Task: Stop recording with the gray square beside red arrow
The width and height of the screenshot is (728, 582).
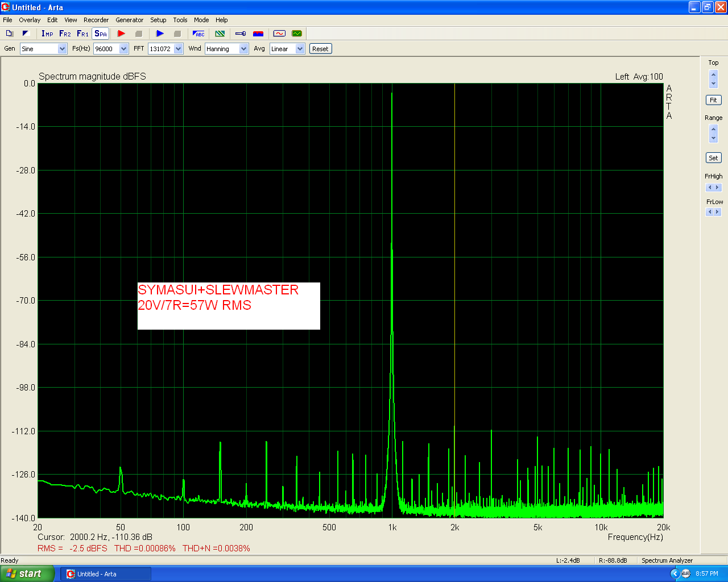Action: pos(138,34)
